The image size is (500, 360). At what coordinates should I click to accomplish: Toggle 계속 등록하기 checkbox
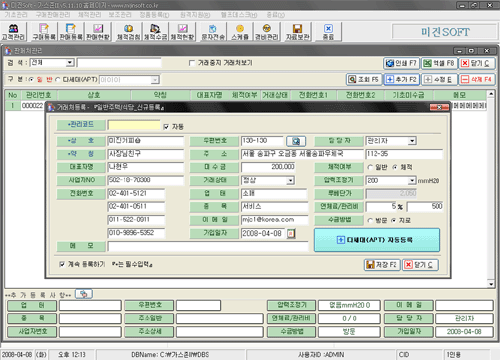click(62, 264)
